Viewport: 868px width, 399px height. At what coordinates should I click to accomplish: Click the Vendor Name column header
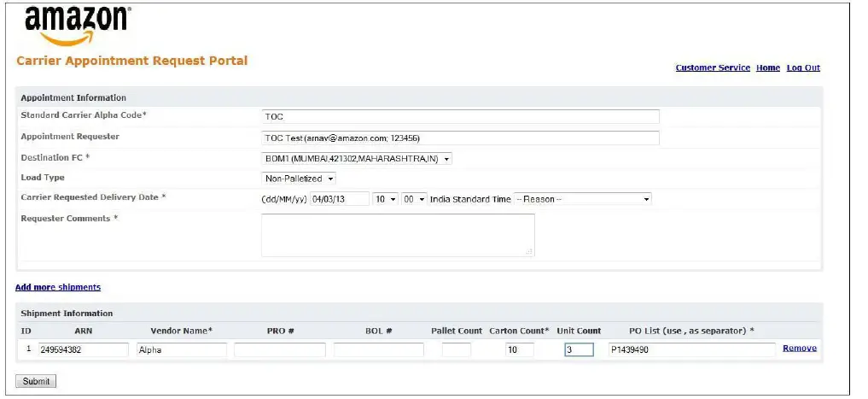182,331
